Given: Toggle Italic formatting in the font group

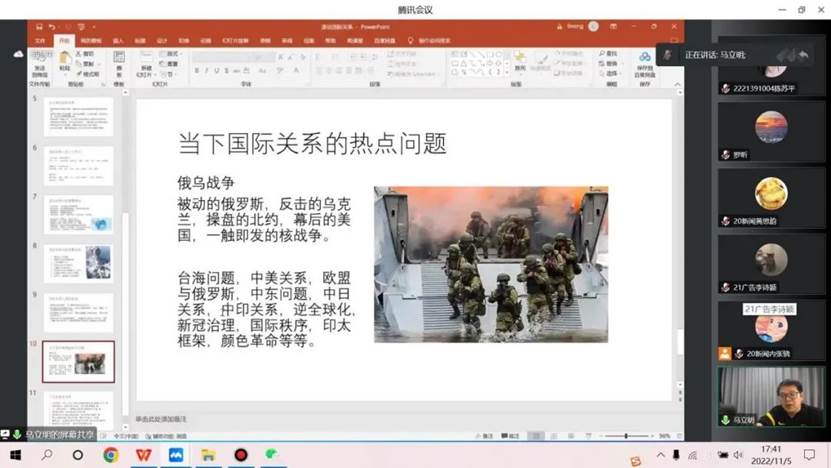Looking at the screenshot, I should coord(208,70).
